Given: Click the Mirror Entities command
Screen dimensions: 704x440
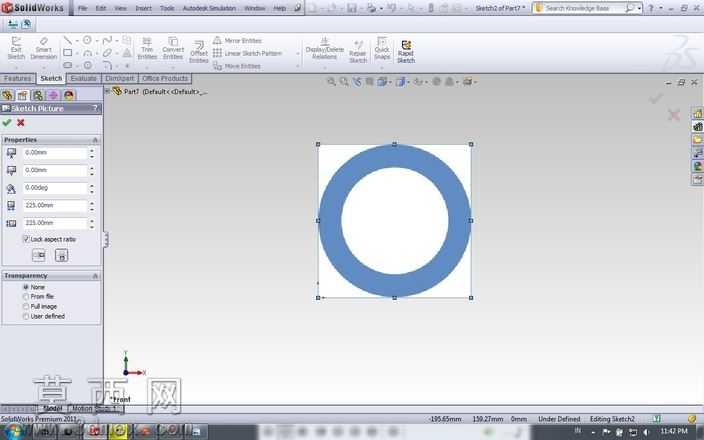Looking at the screenshot, I should pos(238,40).
